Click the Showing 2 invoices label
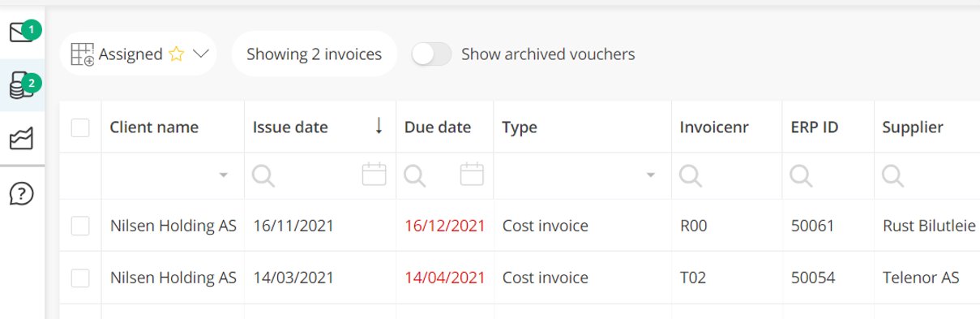This screenshot has width=980, height=319. (314, 54)
